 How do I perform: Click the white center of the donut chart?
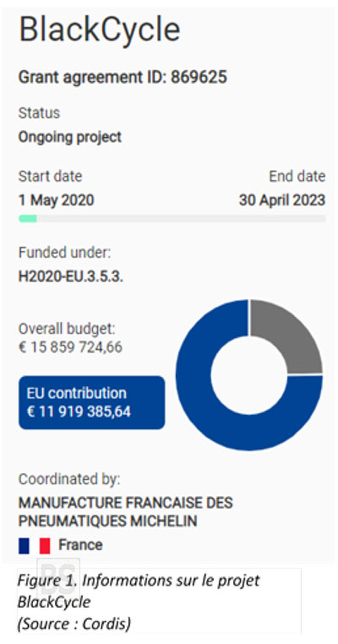point(249,374)
